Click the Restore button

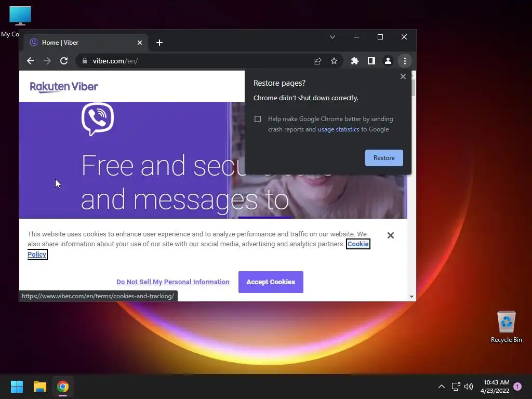[384, 158]
